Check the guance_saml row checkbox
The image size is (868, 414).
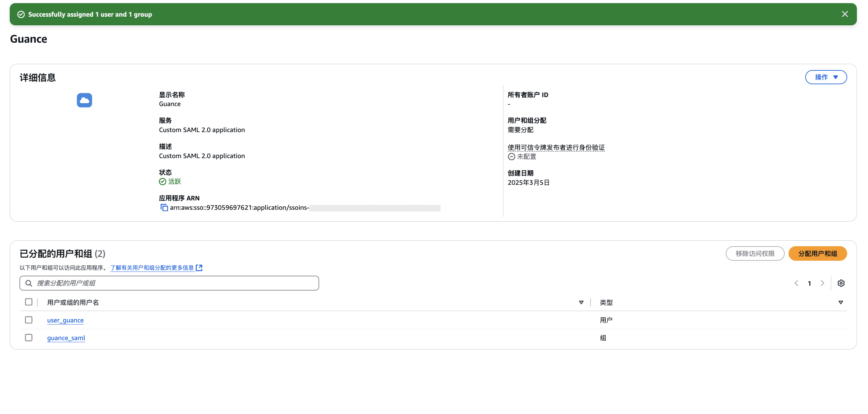[29, 337]
